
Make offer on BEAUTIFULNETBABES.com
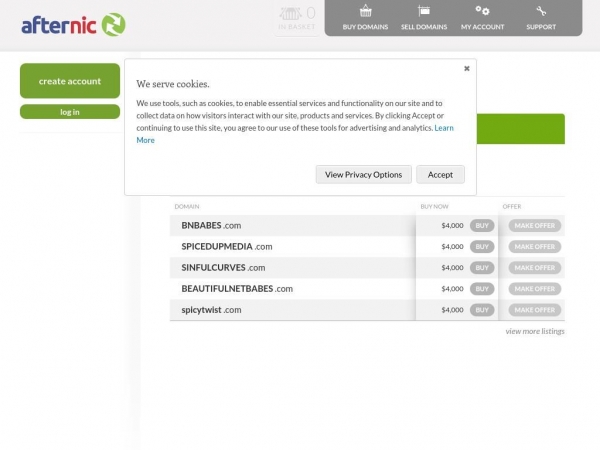coord(535,289)
